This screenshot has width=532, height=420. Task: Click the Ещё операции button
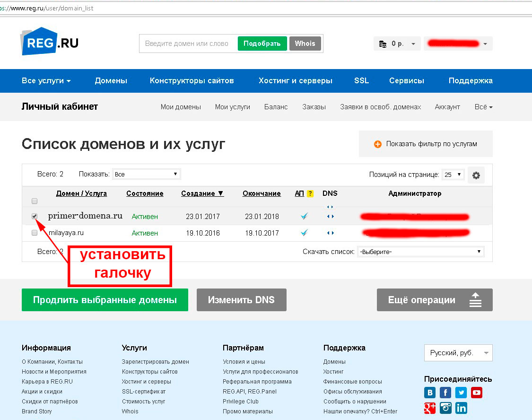(435, 300)
